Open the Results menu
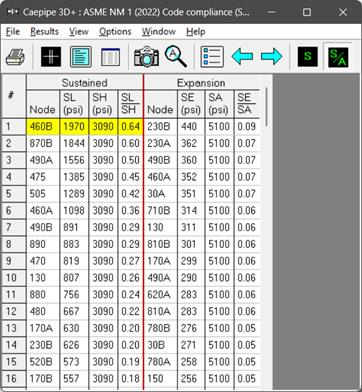The height and width of the screenshot is (392, 362). pyautogui.click(x=44, y=32)
